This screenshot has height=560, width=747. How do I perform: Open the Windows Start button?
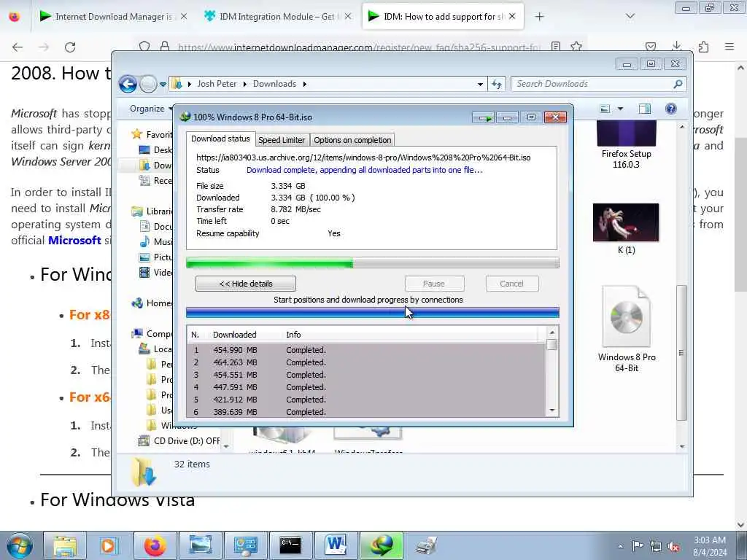tap(20, 545)
